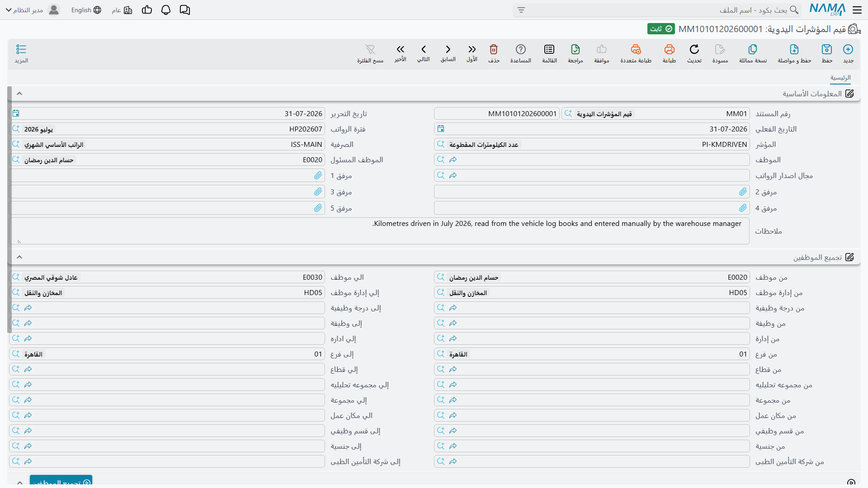
Task: Open search filter options in search bar
Action: coord(521,10)
